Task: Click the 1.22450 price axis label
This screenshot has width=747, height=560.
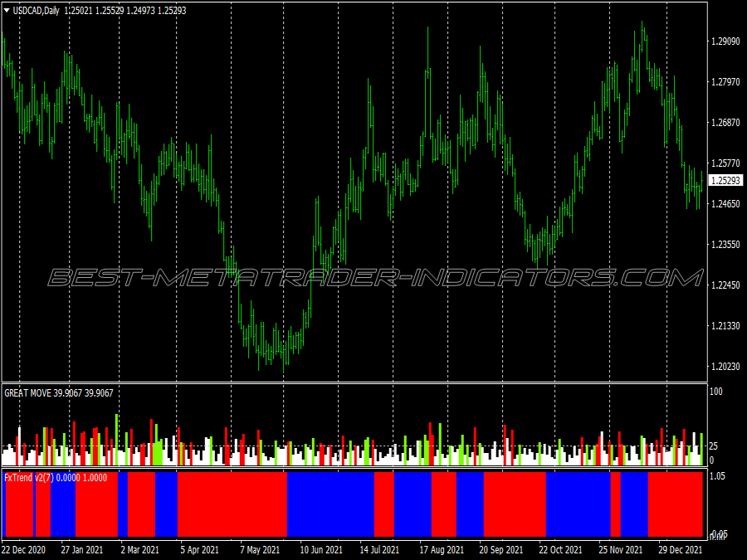Action: pos(725,285)
